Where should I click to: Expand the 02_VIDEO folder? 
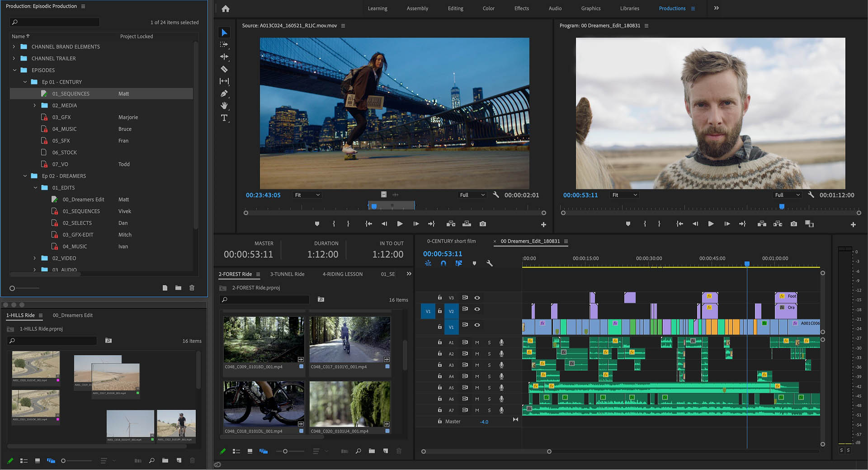[x=35, y=258]
